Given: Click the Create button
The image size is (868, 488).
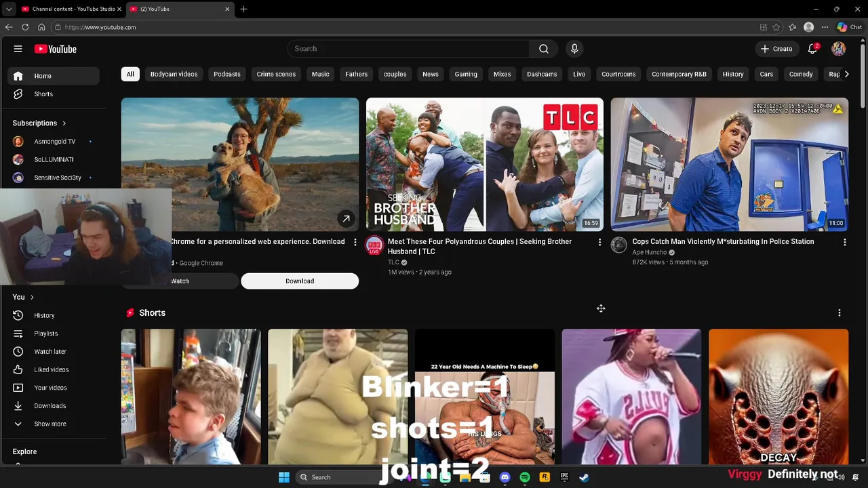Looking at the screenshot, I should 776,49.
